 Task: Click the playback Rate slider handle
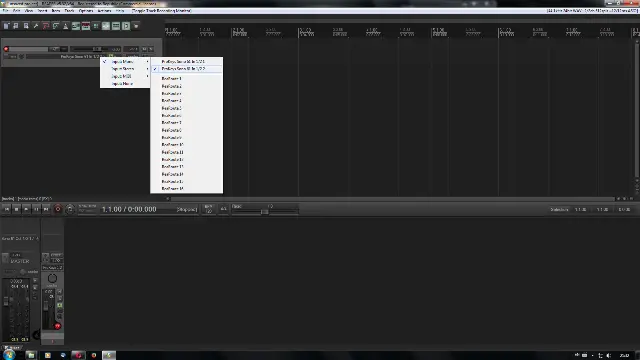(264, 211)
